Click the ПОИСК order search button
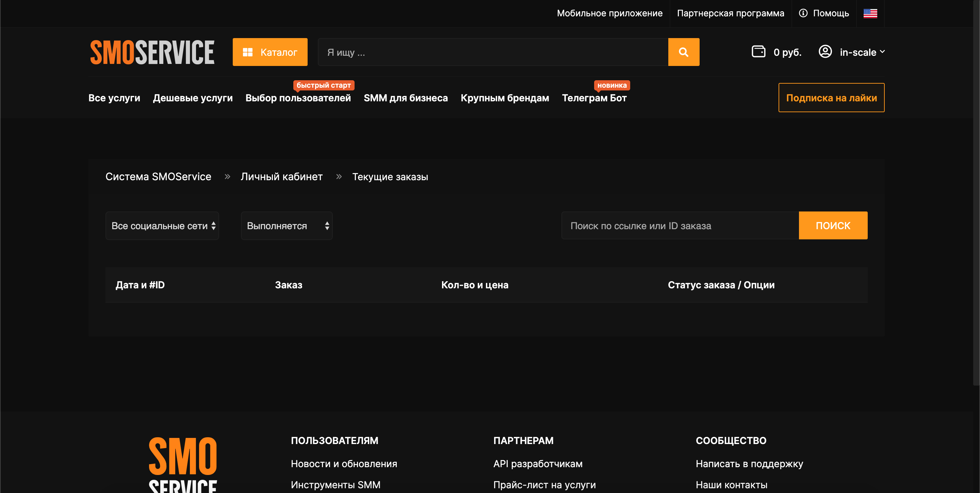The image size is (980, 493). [833, 225]
